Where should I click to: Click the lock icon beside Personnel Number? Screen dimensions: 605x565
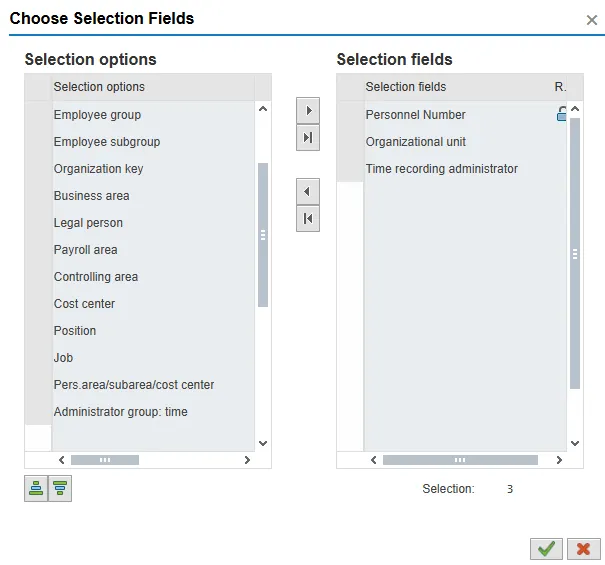(562, 115)
